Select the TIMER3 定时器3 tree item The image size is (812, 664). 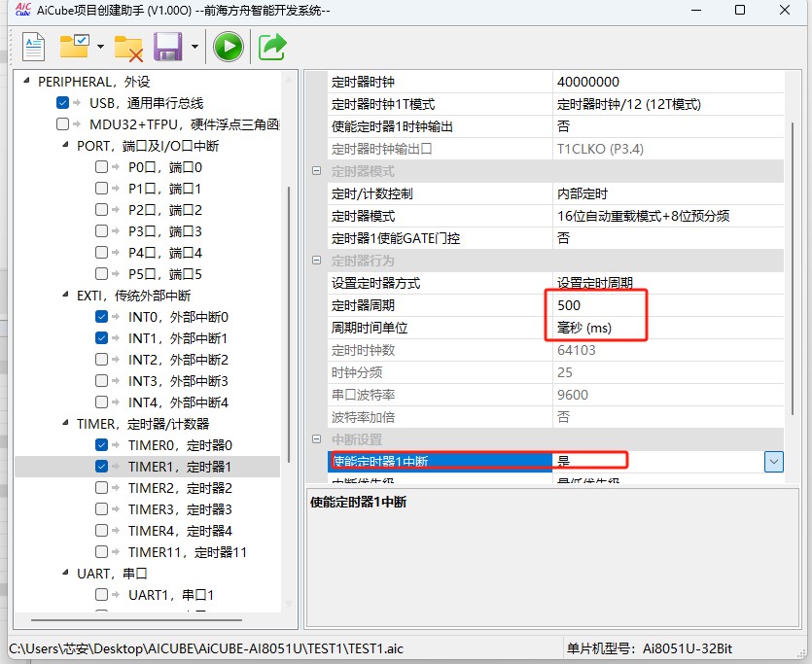click(180, 509)
